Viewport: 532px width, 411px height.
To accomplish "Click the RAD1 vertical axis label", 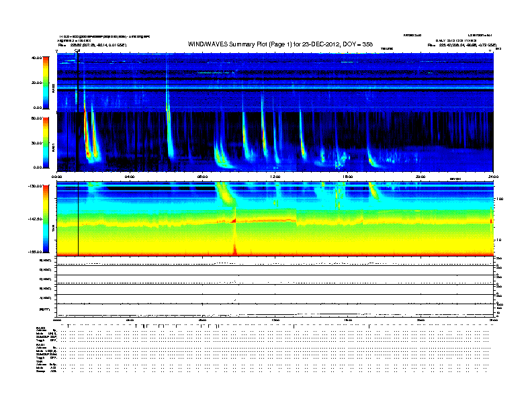I will (54, 148).
